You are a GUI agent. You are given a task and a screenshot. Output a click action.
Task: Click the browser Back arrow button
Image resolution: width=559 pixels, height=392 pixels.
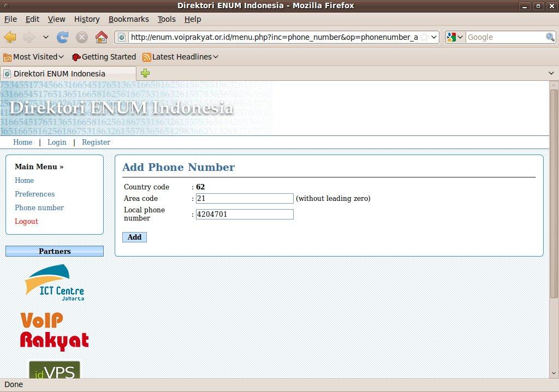[x=10, y=37]
